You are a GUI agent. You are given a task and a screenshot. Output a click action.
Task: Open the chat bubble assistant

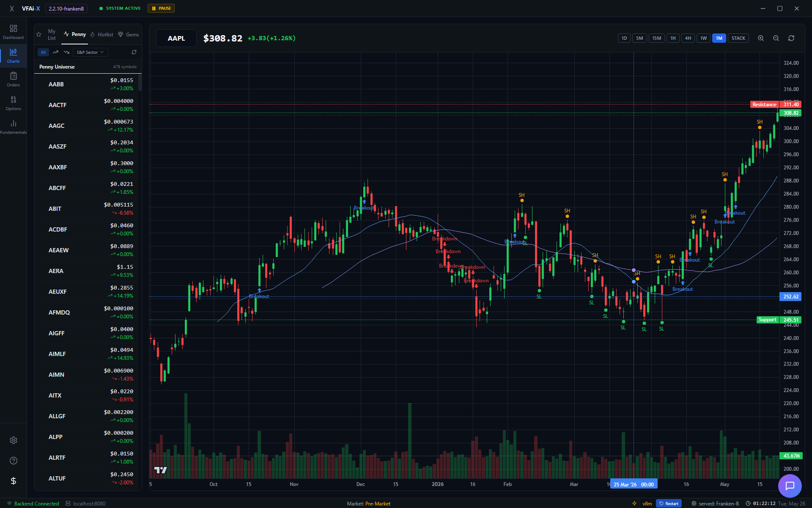pyautogui.click(x=790, y=486)
